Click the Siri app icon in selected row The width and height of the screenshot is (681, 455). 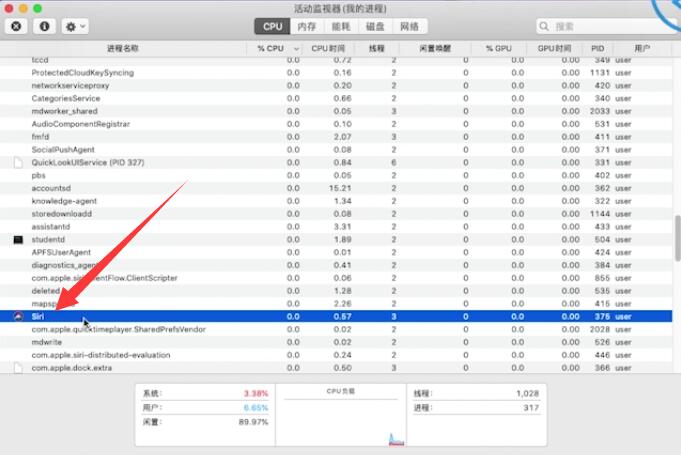[18, 317]
